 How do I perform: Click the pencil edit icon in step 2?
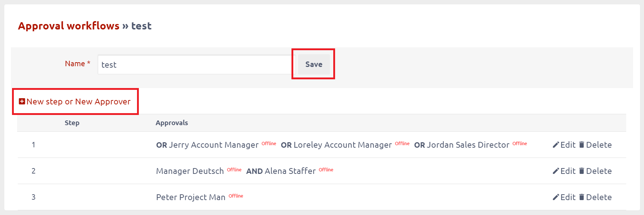coord(556,171)
